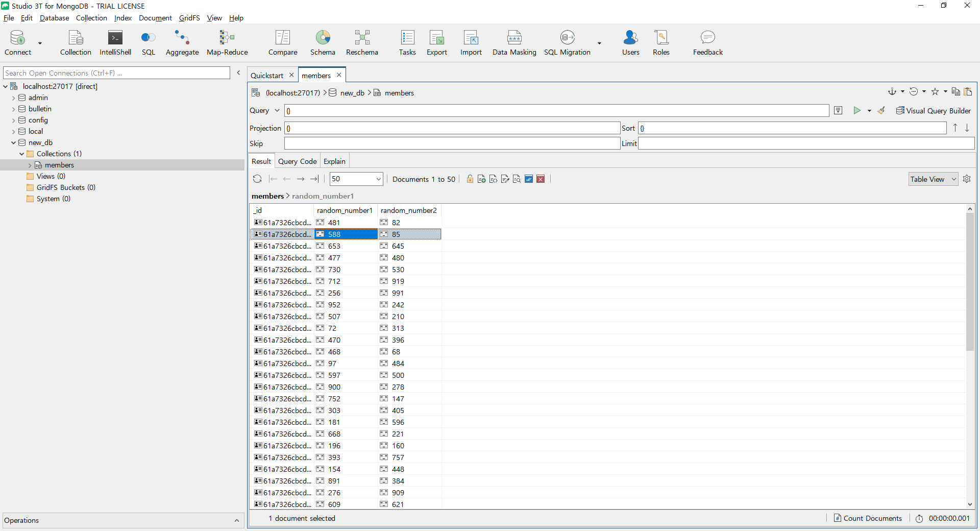
Task: Open the File menu
Action: click(x=9, y=18)
